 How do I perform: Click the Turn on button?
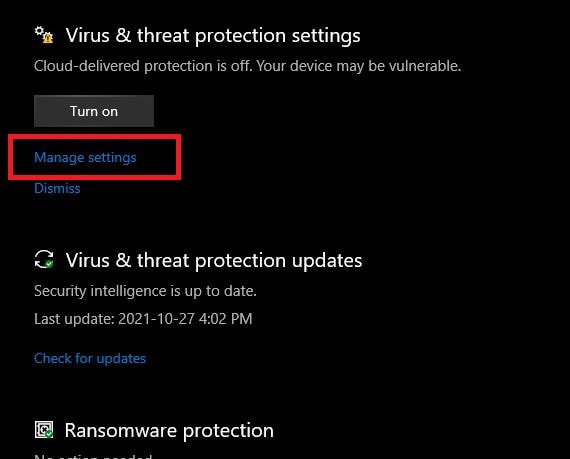point(94,111)
